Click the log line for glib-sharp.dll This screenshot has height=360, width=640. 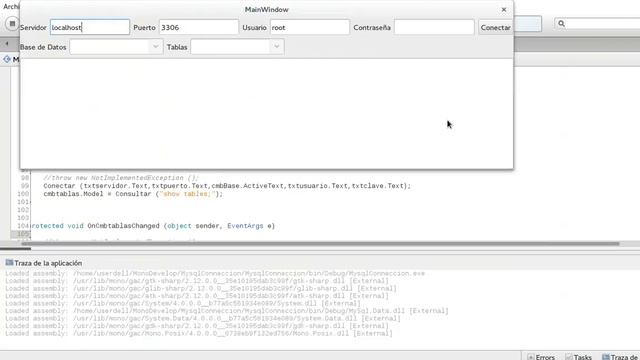pyautogui.click(x=201, y=289)
